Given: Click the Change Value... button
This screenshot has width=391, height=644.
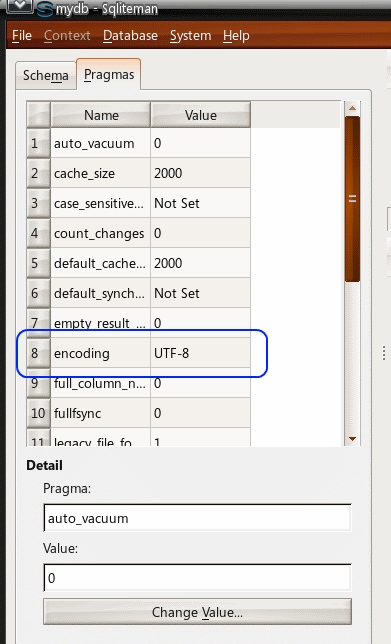Looking at the screenshot, I should point(197,612).
